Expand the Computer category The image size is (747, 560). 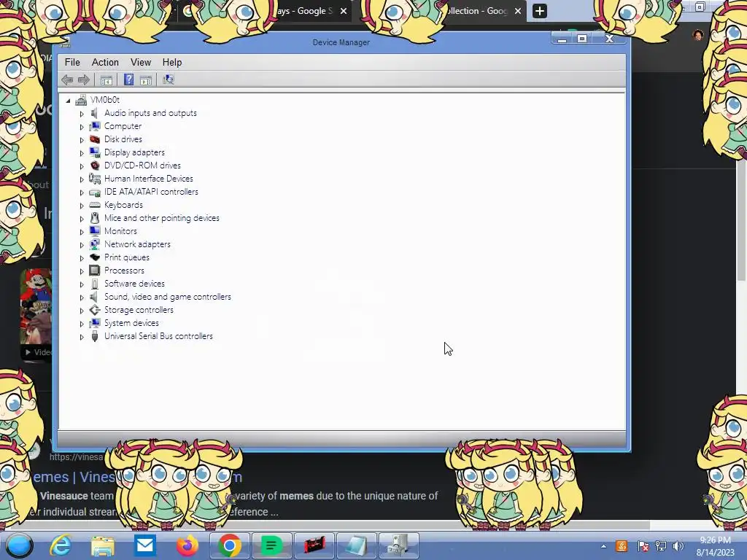82,127
